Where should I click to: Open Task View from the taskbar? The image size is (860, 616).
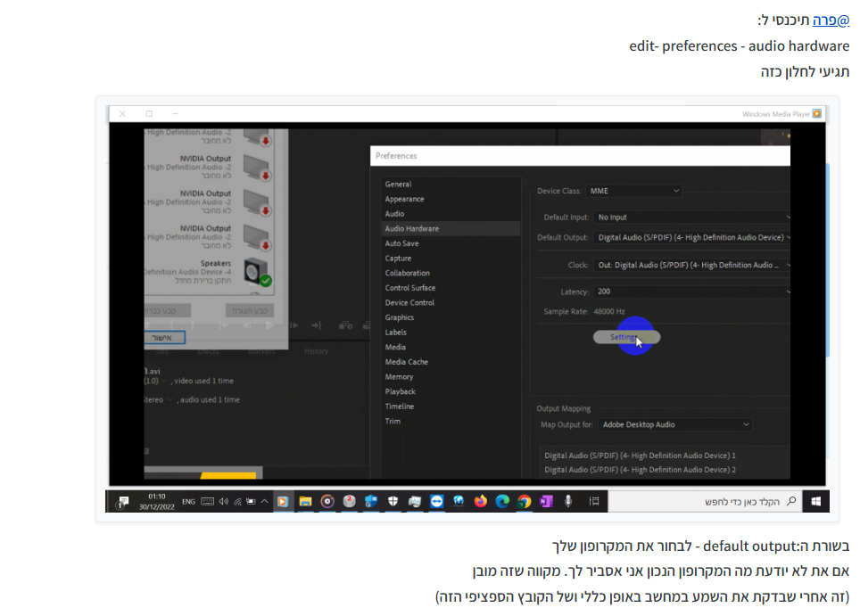[594, 501]
